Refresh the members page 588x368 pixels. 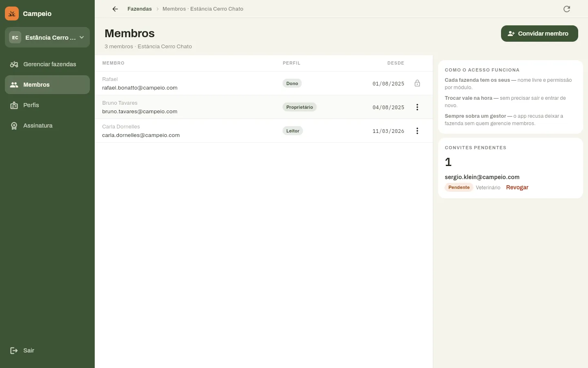click(567, 9)
